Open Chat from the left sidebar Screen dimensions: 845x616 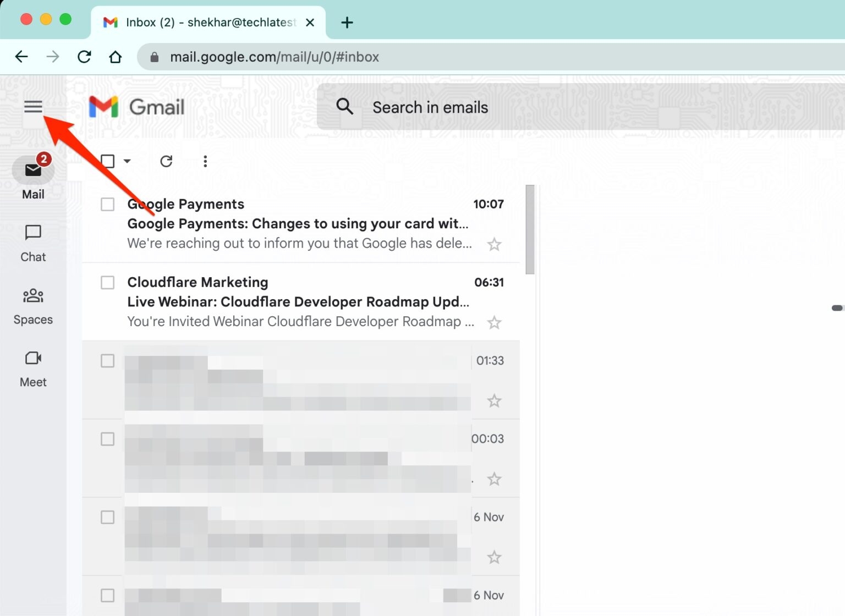coord(33,233)
